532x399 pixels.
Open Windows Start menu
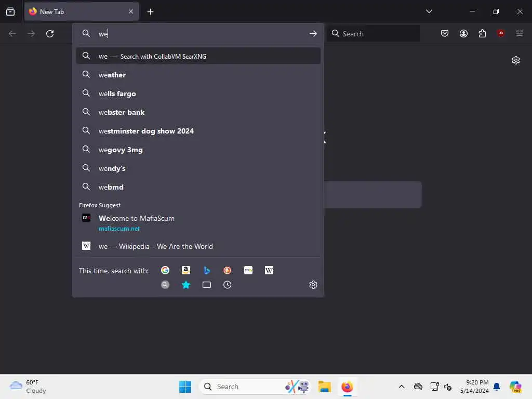click(x=185, y=387)
